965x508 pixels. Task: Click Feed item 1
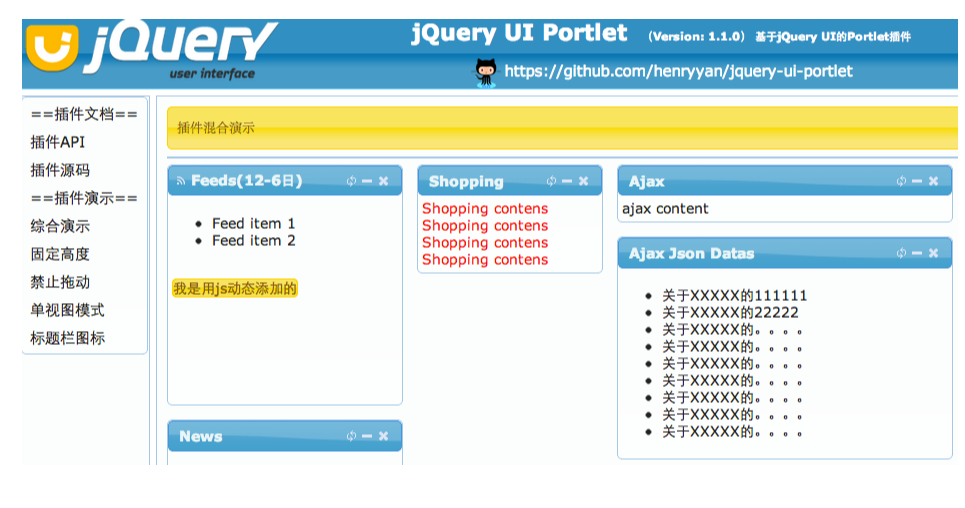coord(254,224)
